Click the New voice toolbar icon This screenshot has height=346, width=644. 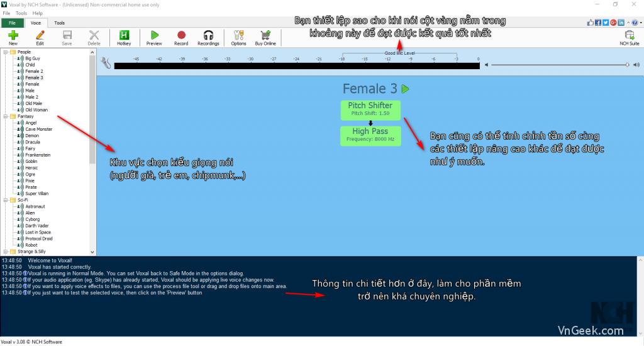coord(13,37)
